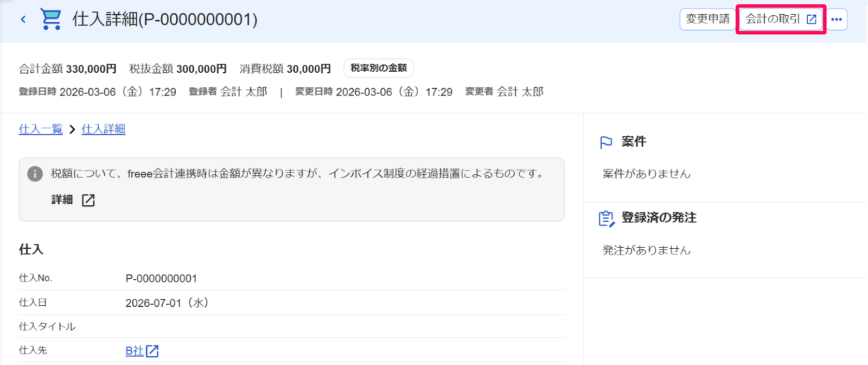The image size is (868, 365).
Task: Open the B社 supplier link
Action: (x=135, y=351)
